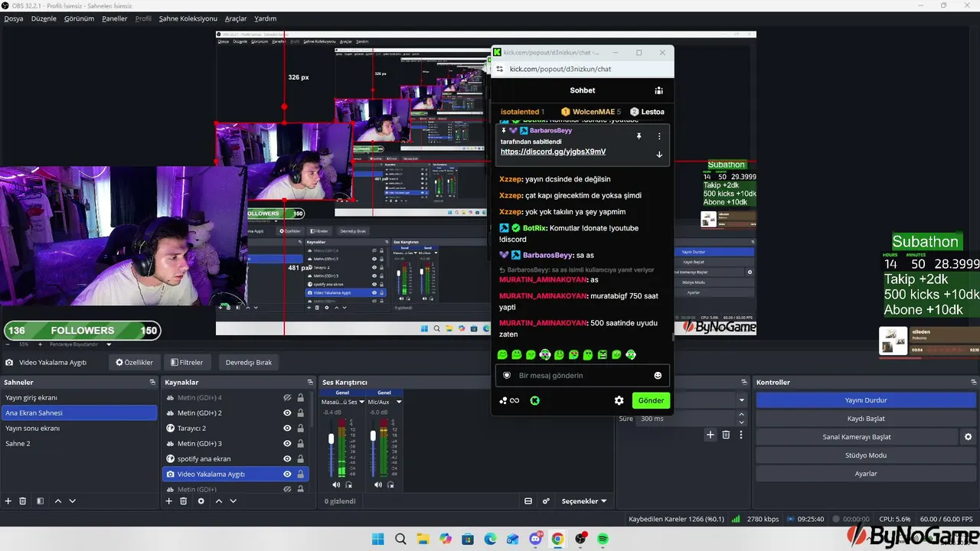This screenshot has height=551, width=980.
Task: Undock the Kontroller panel
Action: point(972,383)
